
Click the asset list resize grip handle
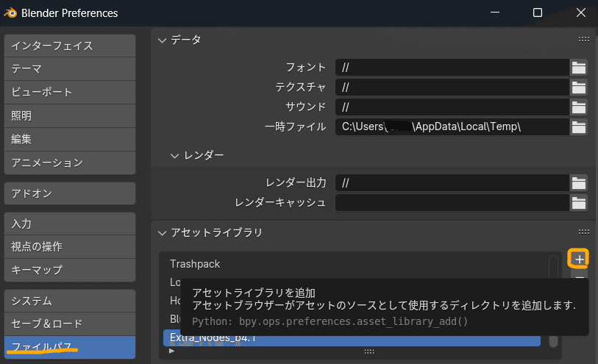369,351
